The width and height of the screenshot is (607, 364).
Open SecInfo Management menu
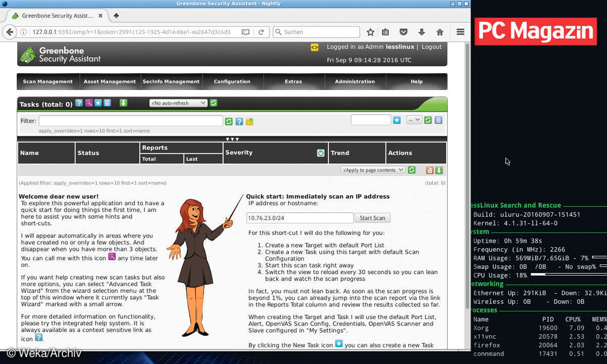click(171, 81)
